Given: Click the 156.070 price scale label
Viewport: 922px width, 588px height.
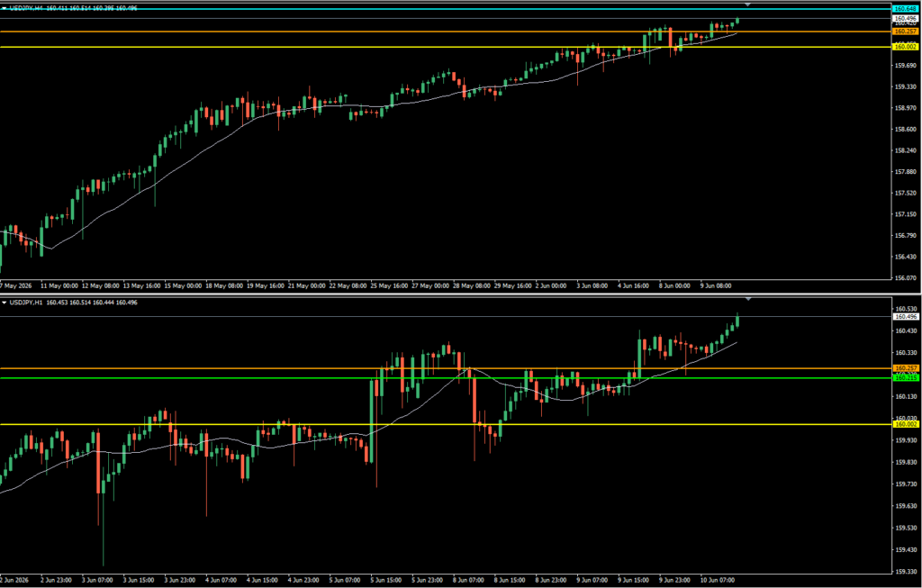Looking at the screenshot, I should pyautogui.click(x=907, y=277).
